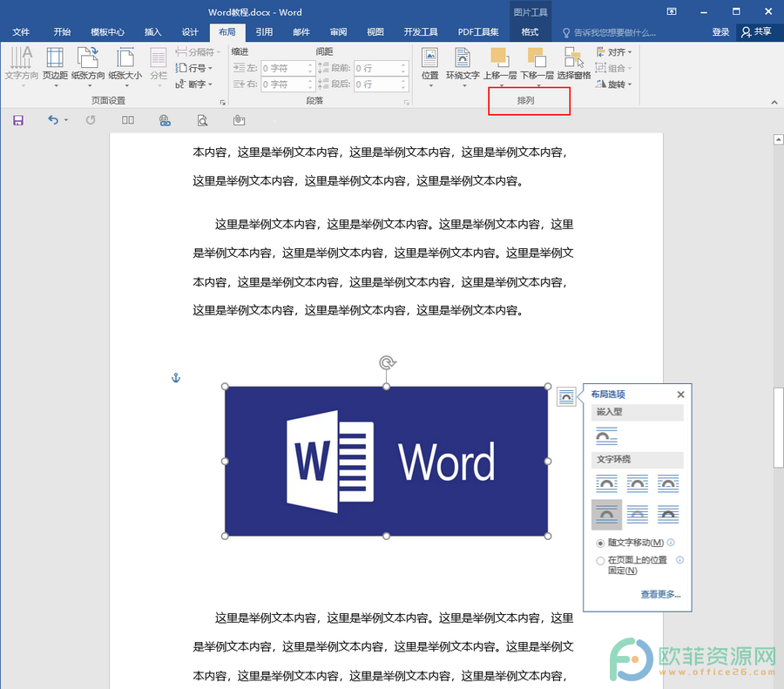
Task: Select Move with text (随文字移动) option
Action: coord(630,543)
